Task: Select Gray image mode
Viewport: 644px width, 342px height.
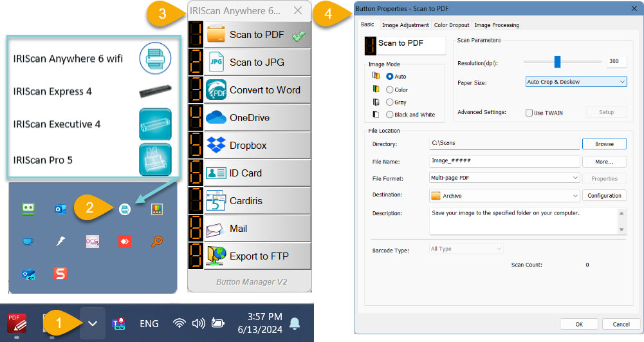Action: tap(390, 102)
